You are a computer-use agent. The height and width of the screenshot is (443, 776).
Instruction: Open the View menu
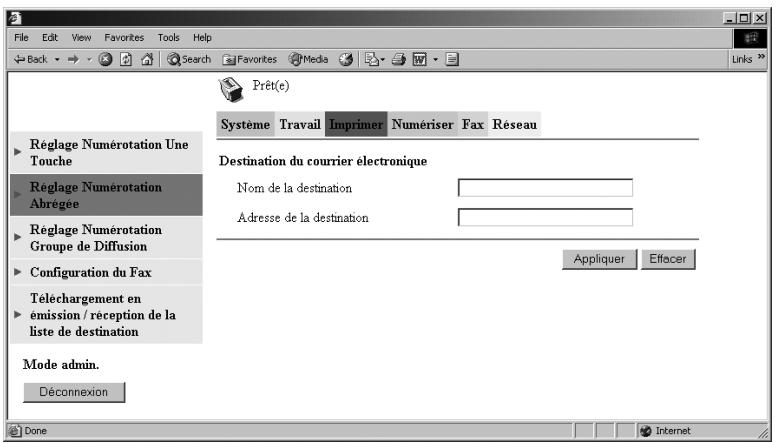point(81,38)
